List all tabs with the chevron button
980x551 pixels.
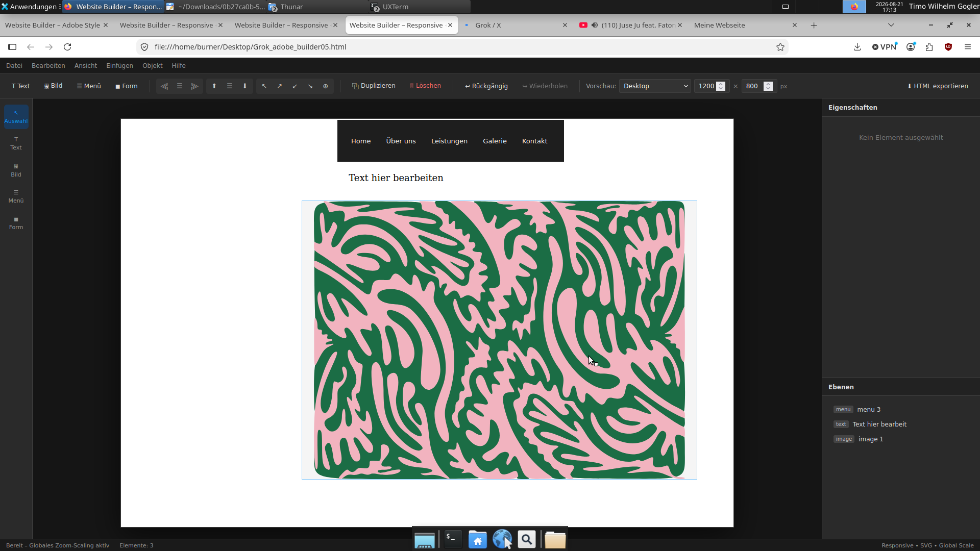891,25
